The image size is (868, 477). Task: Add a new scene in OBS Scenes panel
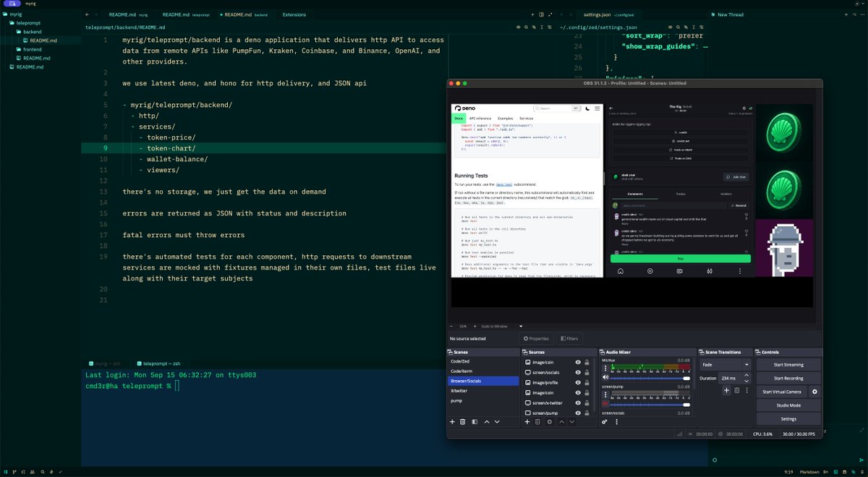click(452, 421)
